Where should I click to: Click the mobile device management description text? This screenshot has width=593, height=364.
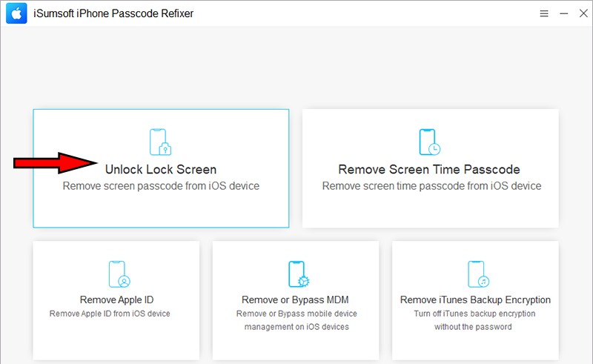[296, 320]
